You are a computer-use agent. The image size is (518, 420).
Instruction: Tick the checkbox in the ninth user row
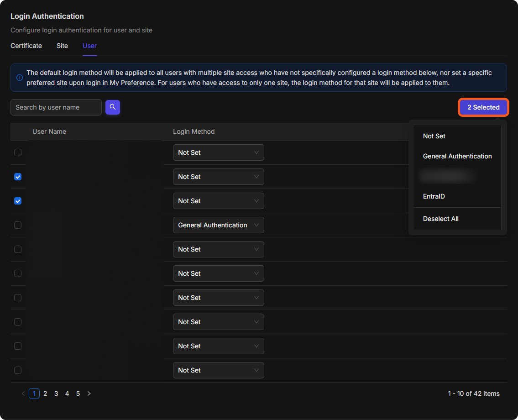click(x=18, y=346)
